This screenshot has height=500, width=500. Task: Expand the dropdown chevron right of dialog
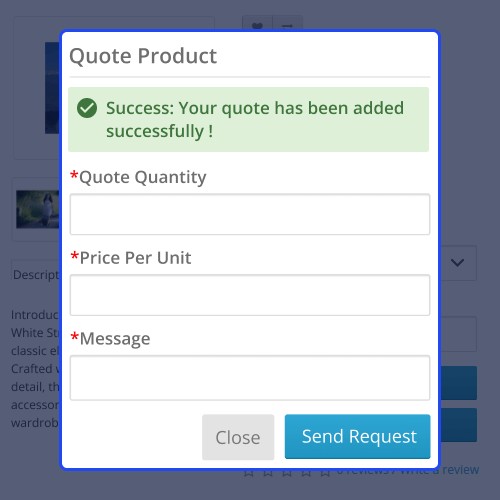coord(457,263)
